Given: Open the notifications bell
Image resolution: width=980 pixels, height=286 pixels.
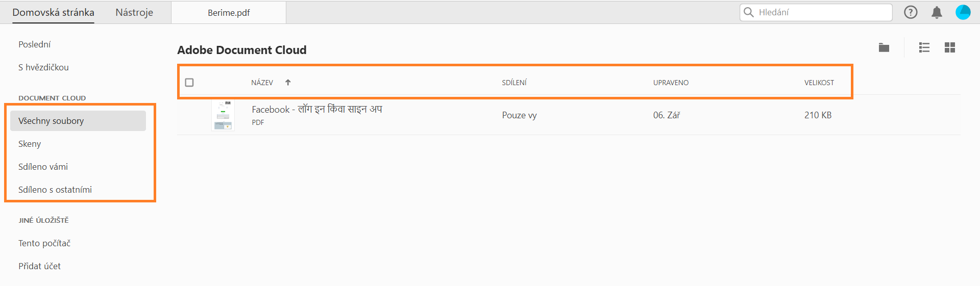Looking at the screenshot, I should coord(937,12).
